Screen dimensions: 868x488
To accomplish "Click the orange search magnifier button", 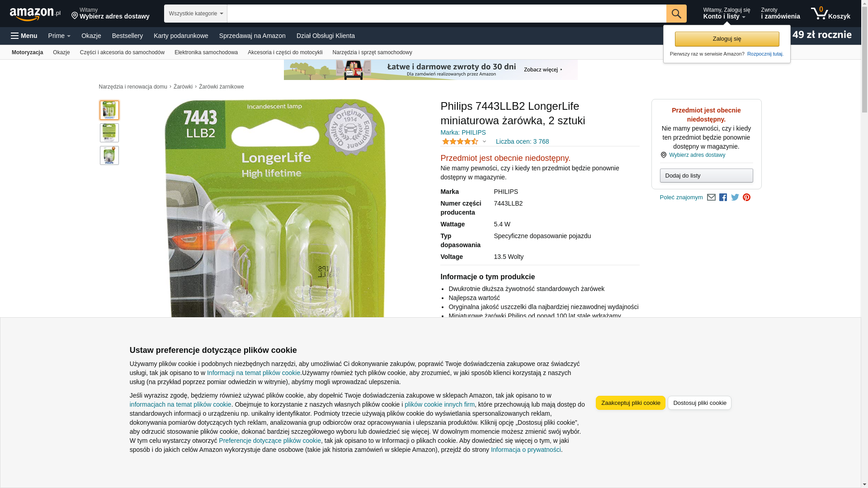I will [676, 14].
